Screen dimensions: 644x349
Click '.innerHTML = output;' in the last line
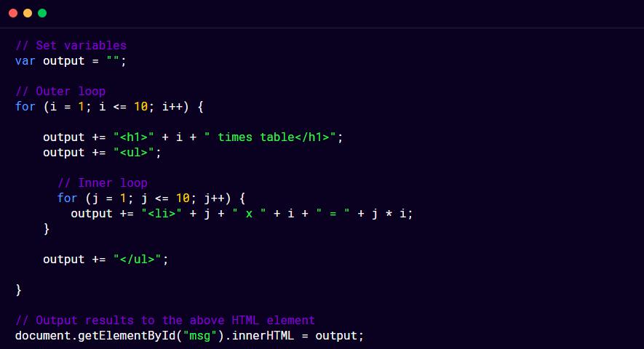tap(294, 336)
